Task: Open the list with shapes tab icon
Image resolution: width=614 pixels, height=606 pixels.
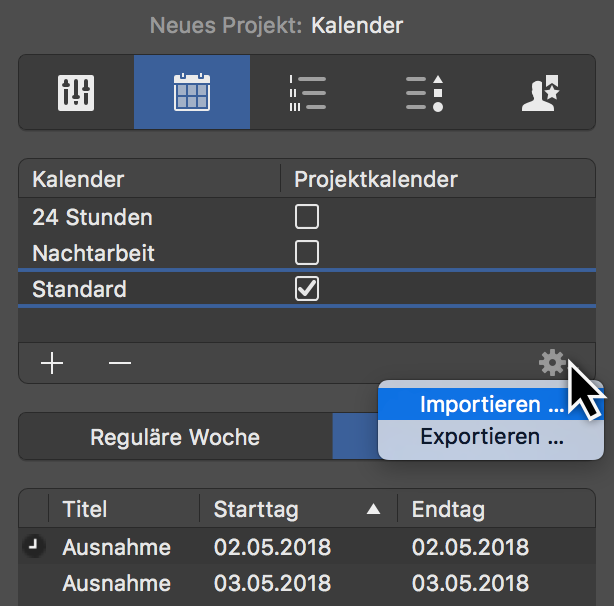Action: [x=423, y=93]
